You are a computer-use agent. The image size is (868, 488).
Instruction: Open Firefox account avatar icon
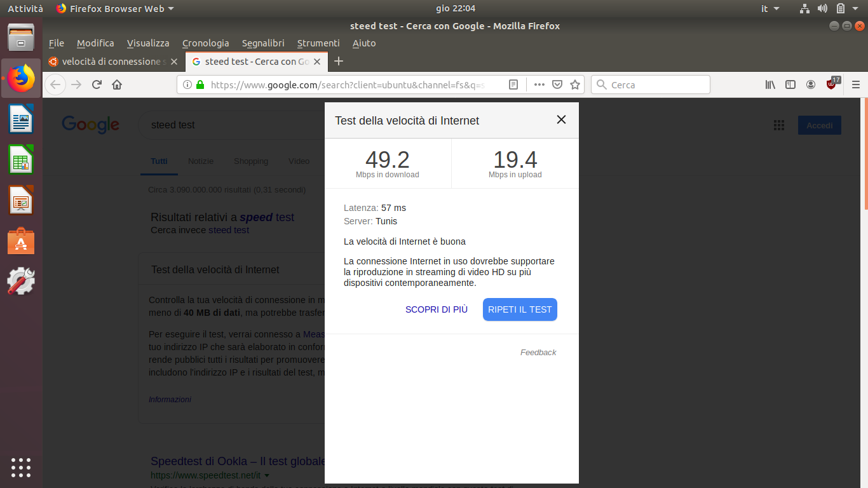tap(811, 85)
